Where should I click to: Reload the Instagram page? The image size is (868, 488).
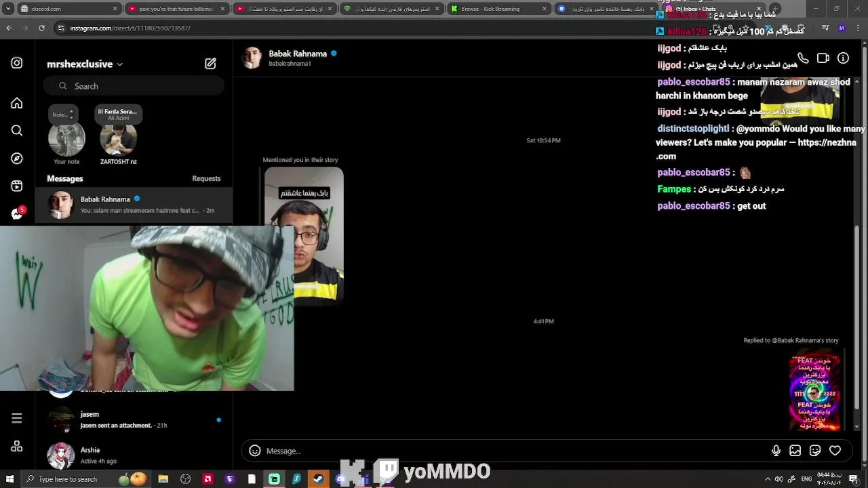tap(41, 28)
